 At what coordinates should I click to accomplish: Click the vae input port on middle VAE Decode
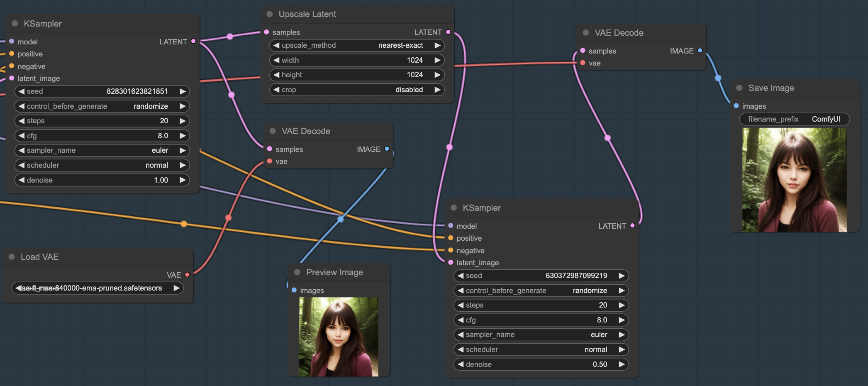point(270,161)
